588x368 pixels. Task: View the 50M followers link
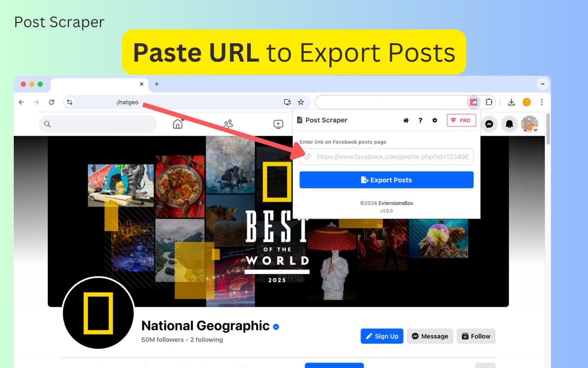pos(162,339)
